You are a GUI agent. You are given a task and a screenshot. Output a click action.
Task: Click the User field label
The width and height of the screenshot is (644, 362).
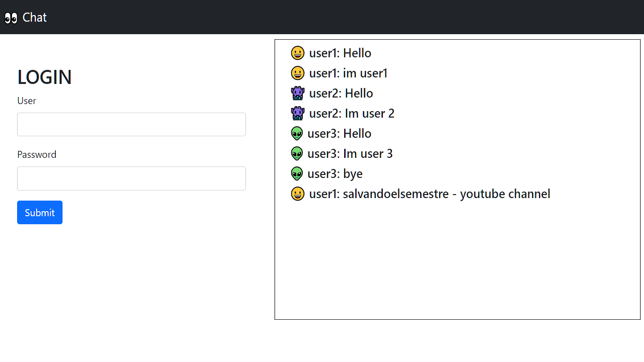point(27,101)
